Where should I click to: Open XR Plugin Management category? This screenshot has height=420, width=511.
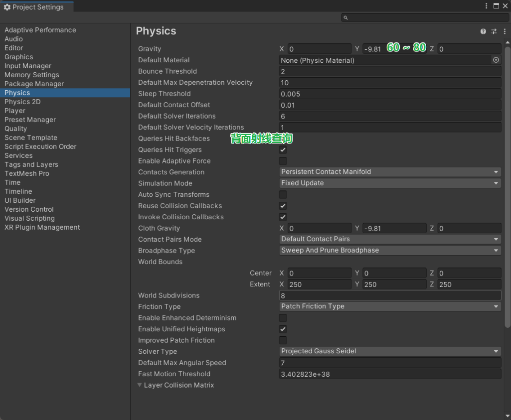point(42,227)
